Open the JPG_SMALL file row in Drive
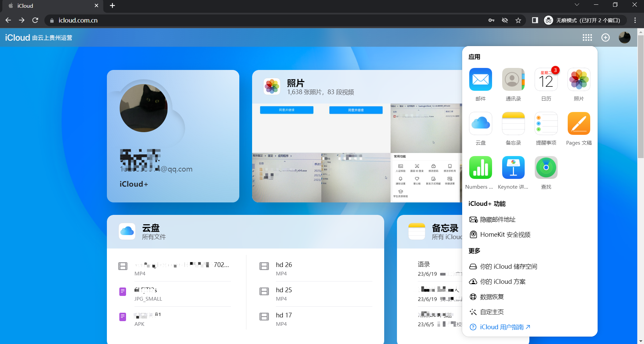 point(174,294)
